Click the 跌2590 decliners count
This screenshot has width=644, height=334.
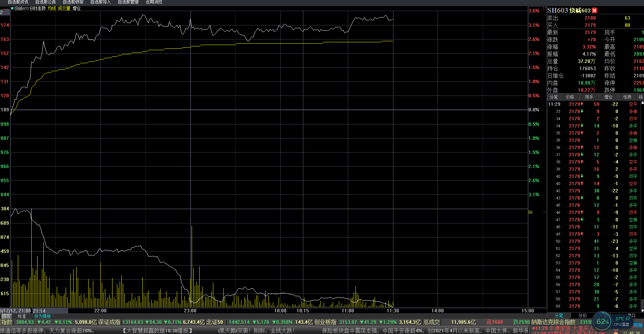(521, 322)
